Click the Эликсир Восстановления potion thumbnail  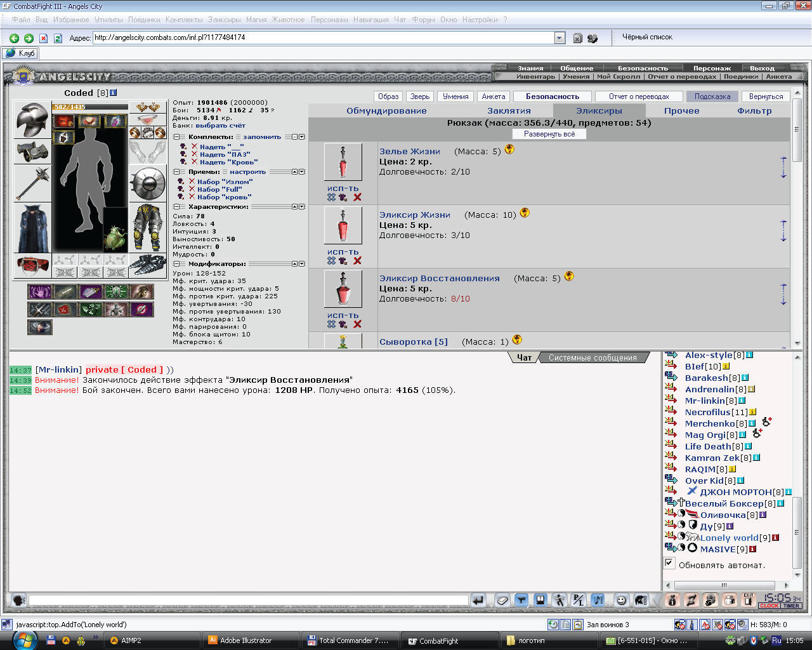[343, 289]
